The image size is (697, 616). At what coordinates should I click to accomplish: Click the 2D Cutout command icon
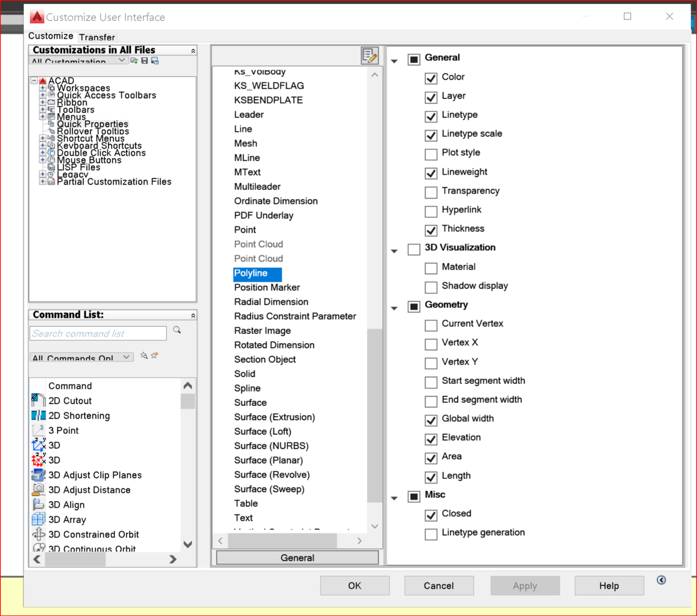(38, 401)
